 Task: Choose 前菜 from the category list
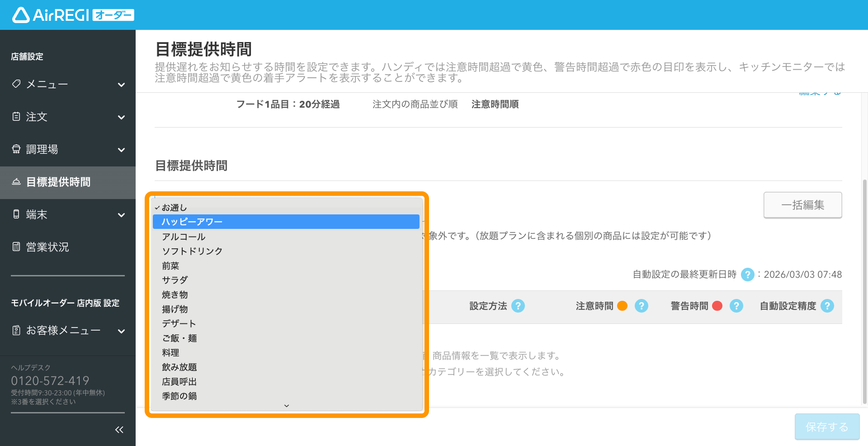286,266
